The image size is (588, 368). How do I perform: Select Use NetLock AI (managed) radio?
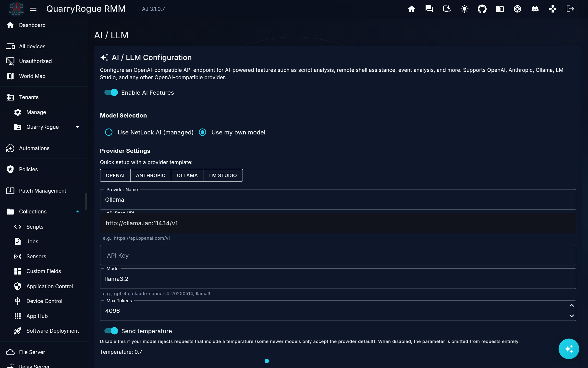[x=109, y=132]
